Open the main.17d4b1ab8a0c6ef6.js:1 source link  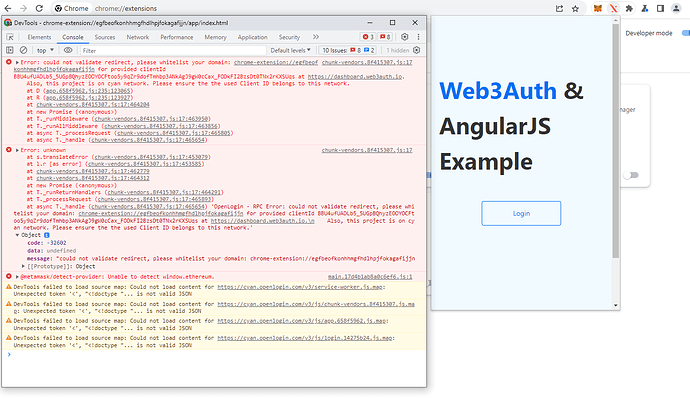[370, 277]
